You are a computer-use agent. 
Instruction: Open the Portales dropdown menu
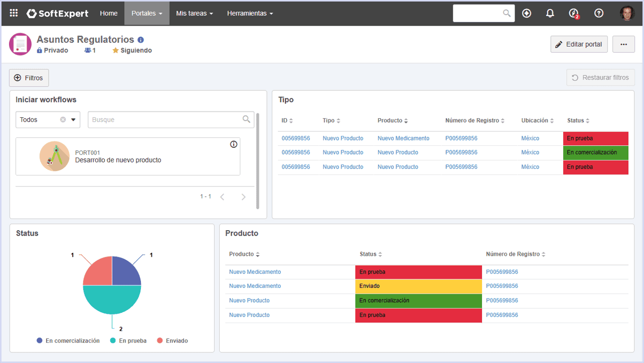pos(147,14)
